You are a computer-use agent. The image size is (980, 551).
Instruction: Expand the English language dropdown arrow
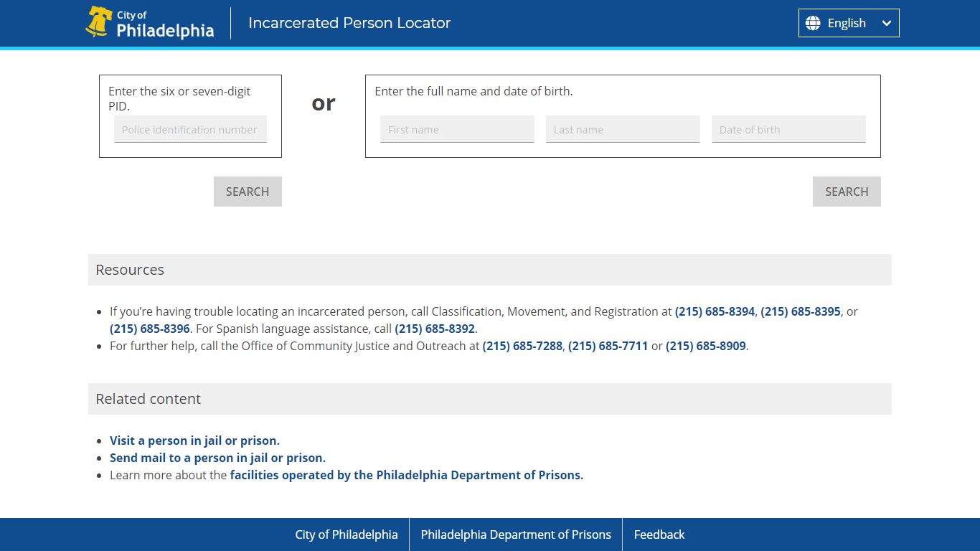[887, 23]
